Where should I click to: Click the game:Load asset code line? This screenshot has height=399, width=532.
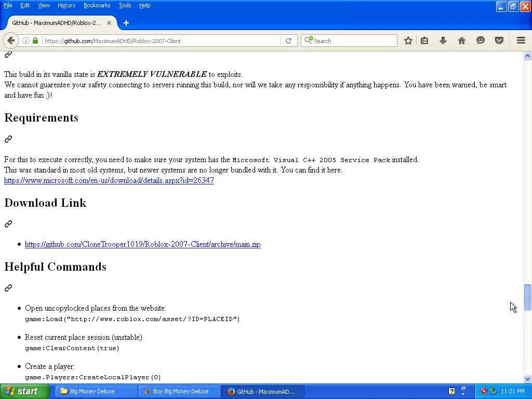tap(132, 319)
